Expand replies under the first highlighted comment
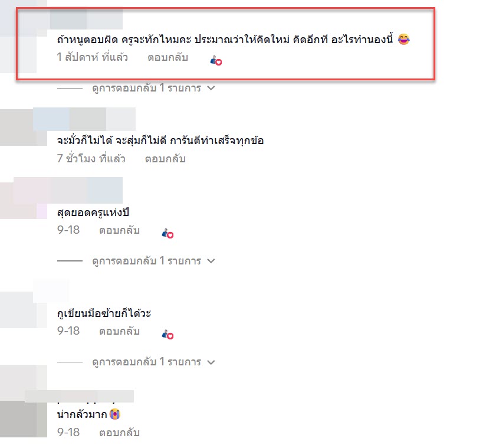The width and height of the screenshot is (486, 448). tap(153, 88)
